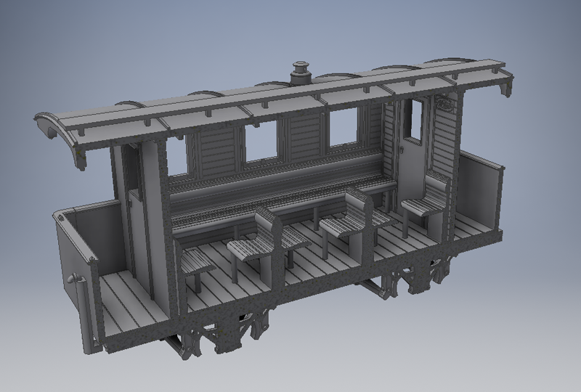Select the roof chimney vent
This screenshot has height=392, width=581.
(x=301, y=73)
